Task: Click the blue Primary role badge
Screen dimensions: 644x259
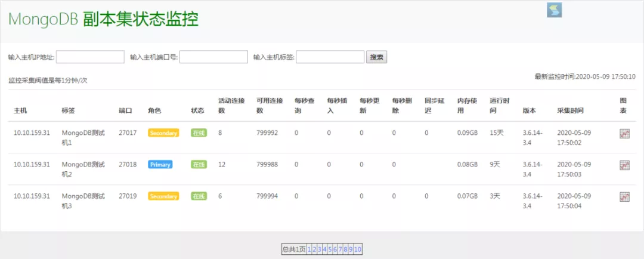Action: (160, 165)
